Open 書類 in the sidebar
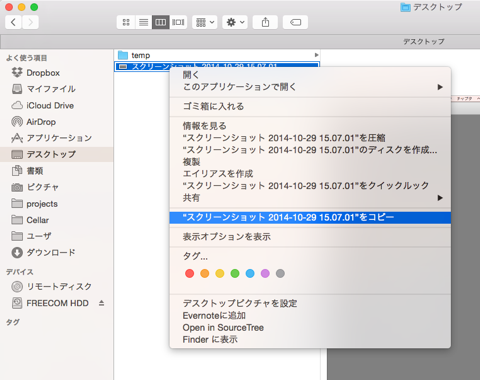The image size is (480, 380). pos(57,171)
